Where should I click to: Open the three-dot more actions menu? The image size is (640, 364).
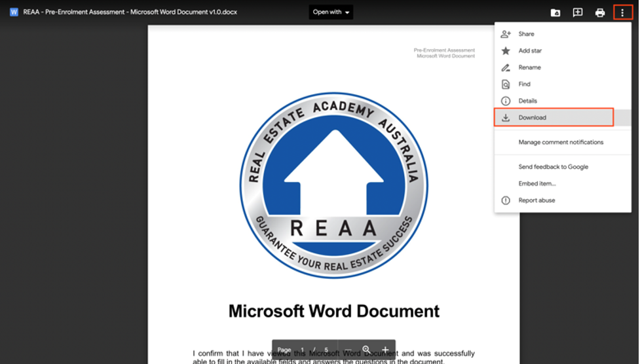coord(622,12)
